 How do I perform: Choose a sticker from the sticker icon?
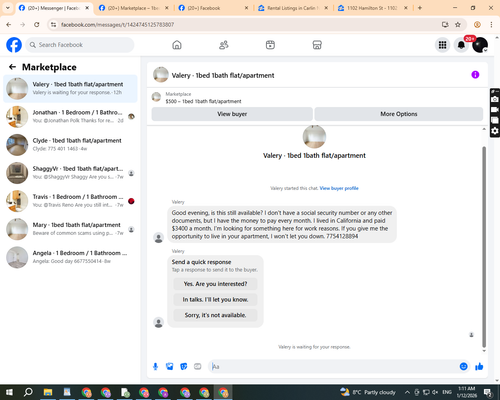click(x=184, y=367)
